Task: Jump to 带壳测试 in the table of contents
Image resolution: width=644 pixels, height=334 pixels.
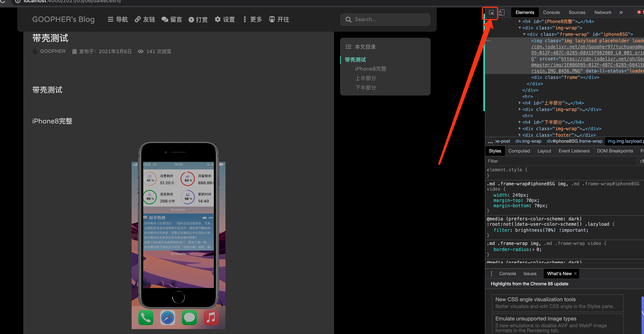Action: click(x=355, y=59)
